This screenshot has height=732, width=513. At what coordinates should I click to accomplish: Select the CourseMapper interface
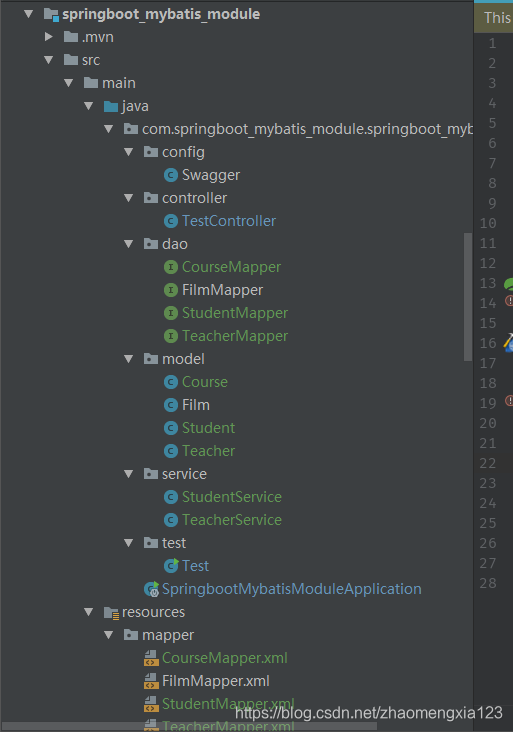point(232,267)
